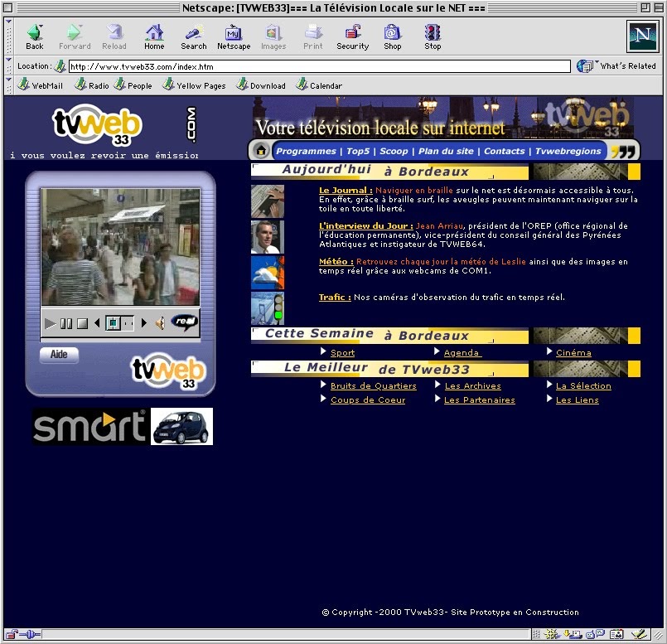Open the Calendar personal toolbar link
Screen dimensions: 667x644
[x=319, y=85]
